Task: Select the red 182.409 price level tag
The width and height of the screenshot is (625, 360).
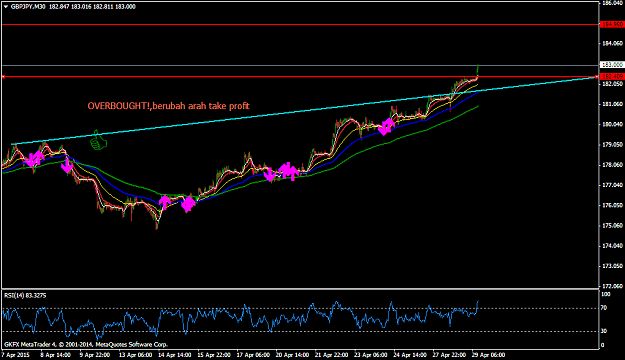Action: [612, 76]
